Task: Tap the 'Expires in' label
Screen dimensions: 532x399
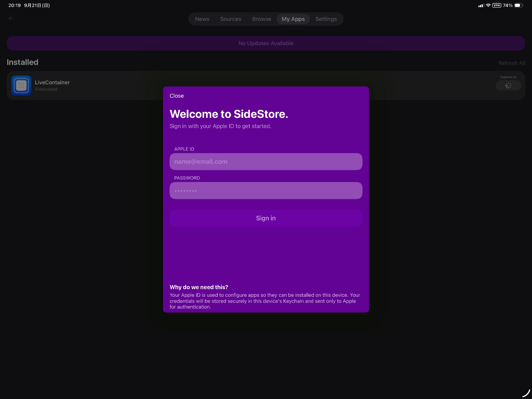Action: pos(508,77)
